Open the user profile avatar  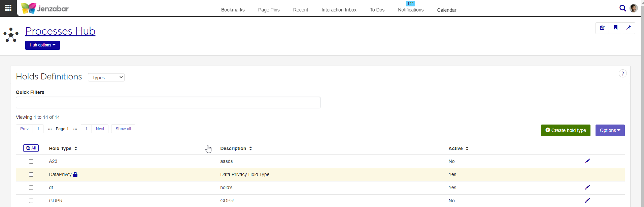pyautogui.click(x=633, y=8)
